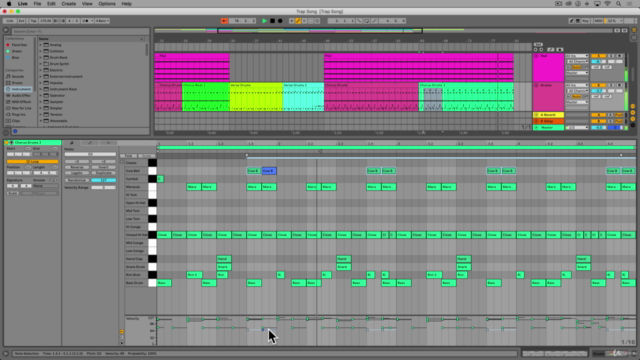The image size is (640, 360).
Task: Select the Master track header
Action: [x=548, y=127]
